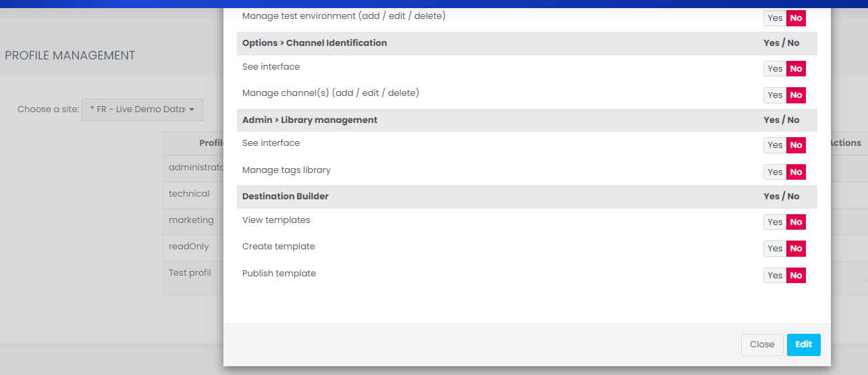Allow View templates by clicking Yes

pyautogui.click(x=775, y=222)
